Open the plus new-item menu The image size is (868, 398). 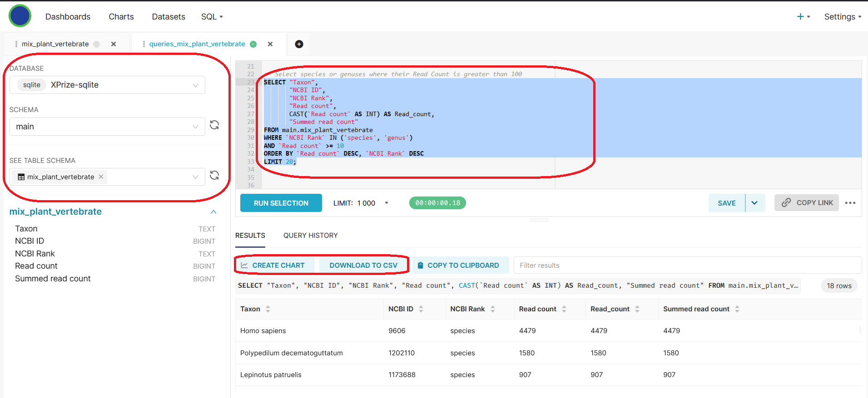coord(803,16)
